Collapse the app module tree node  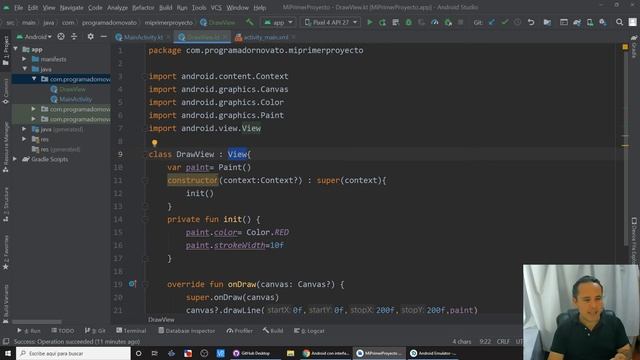[16, 49]
